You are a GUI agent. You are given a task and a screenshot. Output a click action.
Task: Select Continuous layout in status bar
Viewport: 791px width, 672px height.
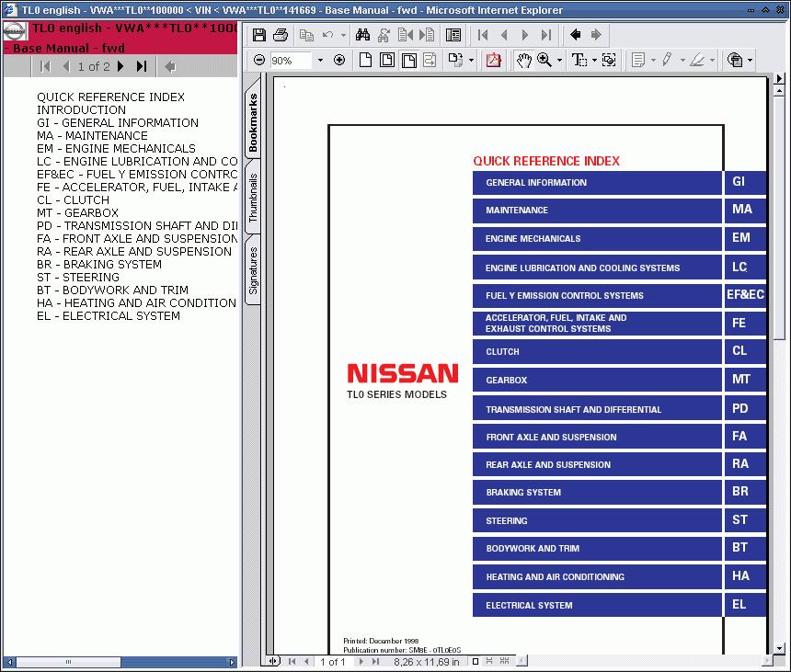pyautogui.click(x=488, y=661)
